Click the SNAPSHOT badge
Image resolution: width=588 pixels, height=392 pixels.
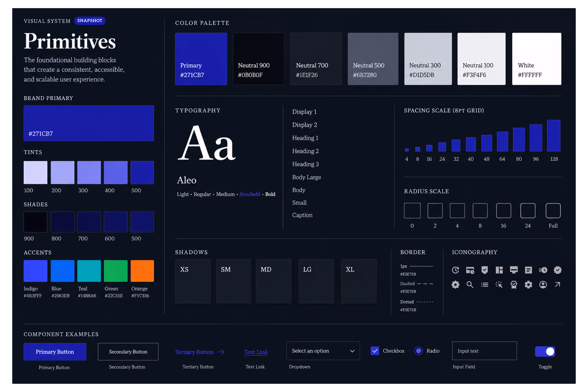[x=90, y=21]
